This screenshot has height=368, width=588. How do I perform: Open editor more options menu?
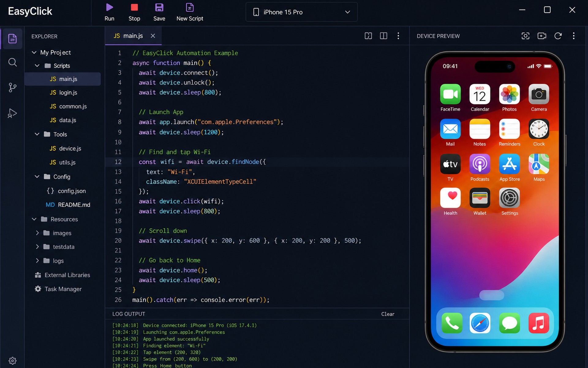398,36
